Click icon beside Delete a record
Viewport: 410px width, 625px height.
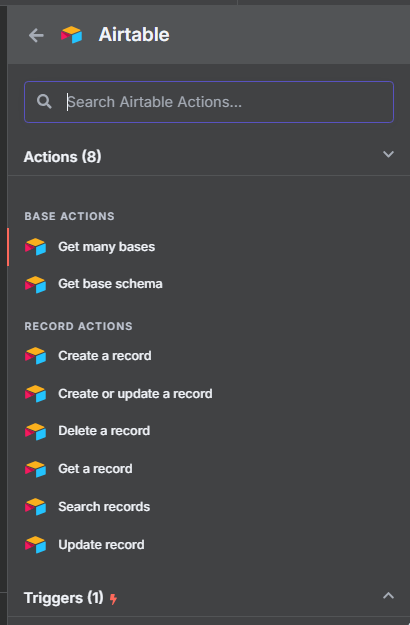coord(35,431)
